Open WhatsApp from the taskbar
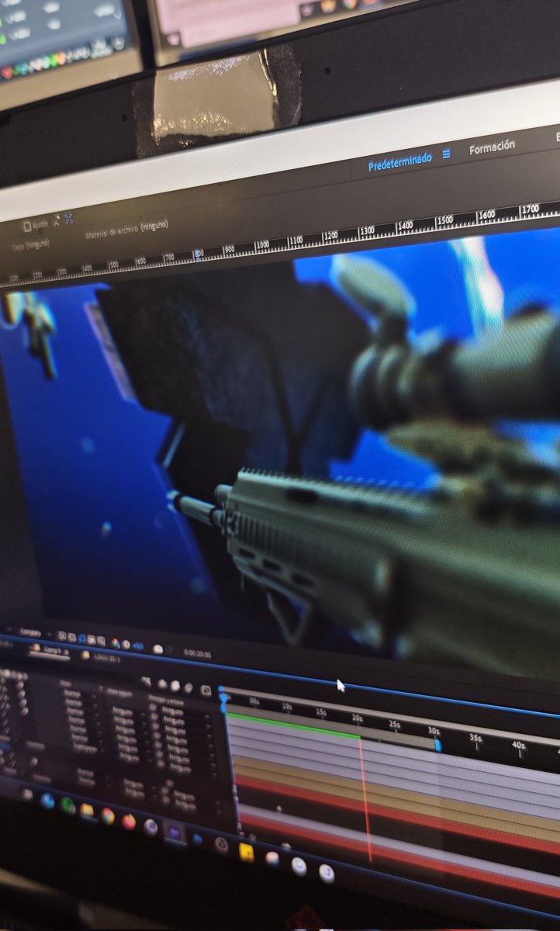This screenshot has height=931, width=560. coord(67,805)
